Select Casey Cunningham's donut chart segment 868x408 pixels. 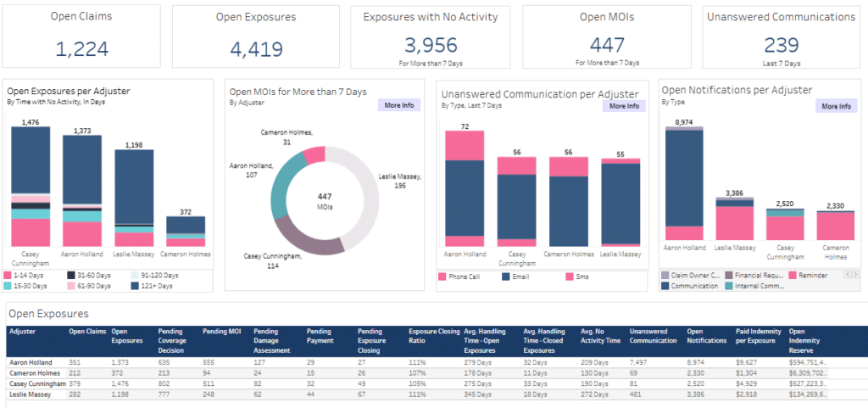coord(304,240)
